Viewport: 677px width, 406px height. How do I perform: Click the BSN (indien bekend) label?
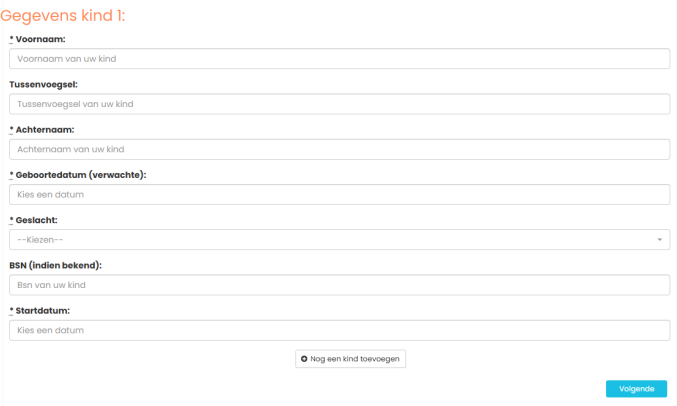tap(55, 266)
